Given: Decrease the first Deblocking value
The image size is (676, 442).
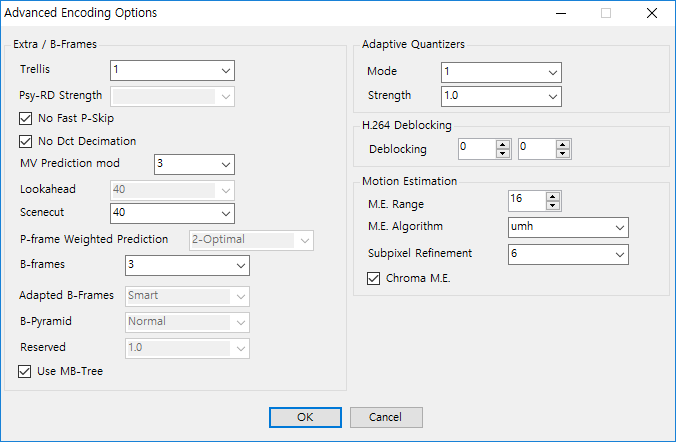Looking at the screenshot, I should tap(503, 154).
